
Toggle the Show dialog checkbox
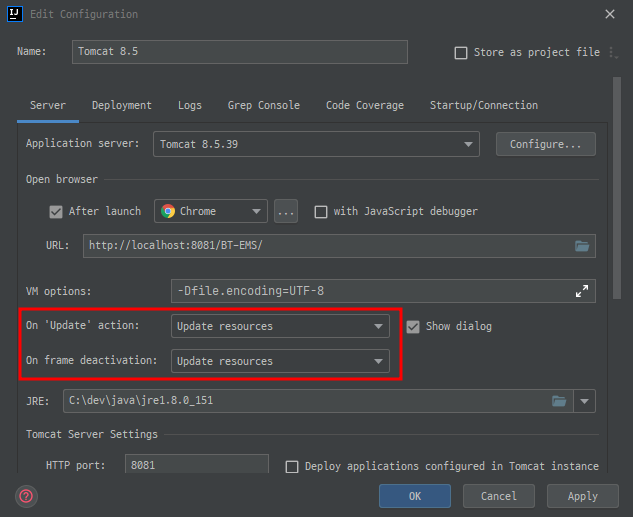click(413, 327)
